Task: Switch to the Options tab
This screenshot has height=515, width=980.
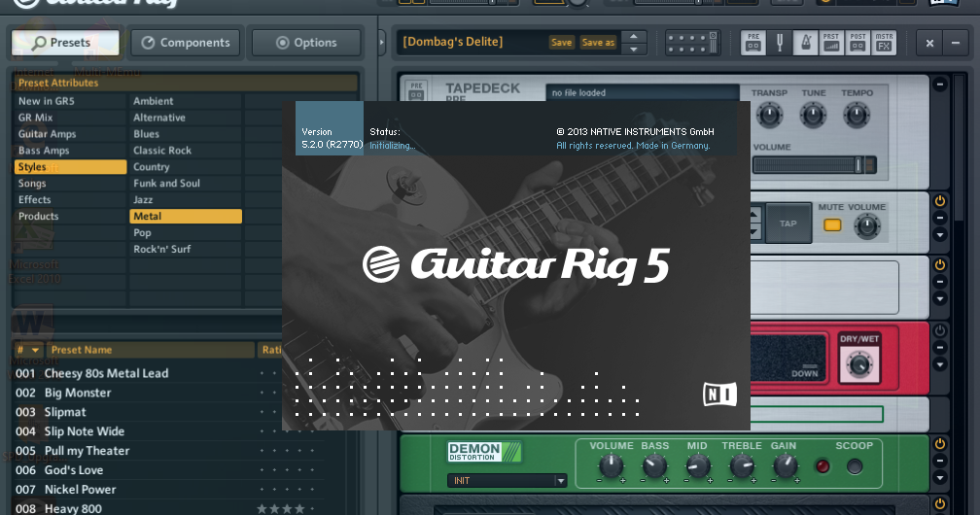Action: tap(306, 43)
